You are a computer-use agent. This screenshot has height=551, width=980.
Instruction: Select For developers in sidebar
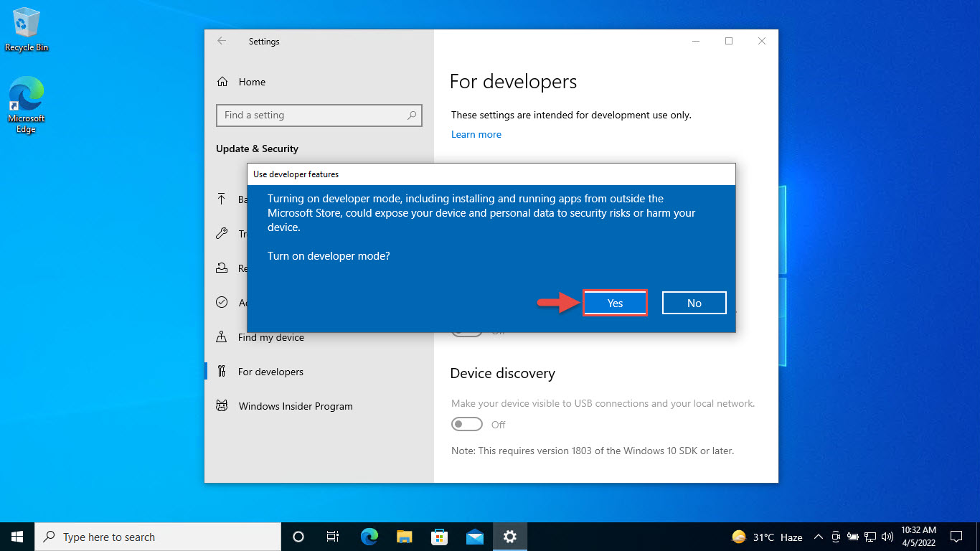coord(270,372)
